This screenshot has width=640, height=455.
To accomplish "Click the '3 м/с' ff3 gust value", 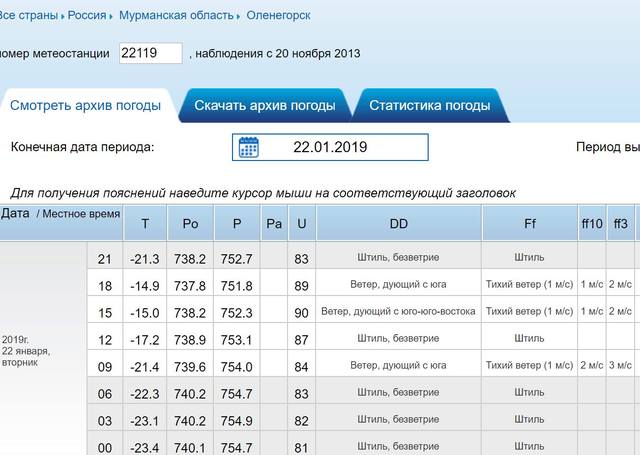I will 620,365.
